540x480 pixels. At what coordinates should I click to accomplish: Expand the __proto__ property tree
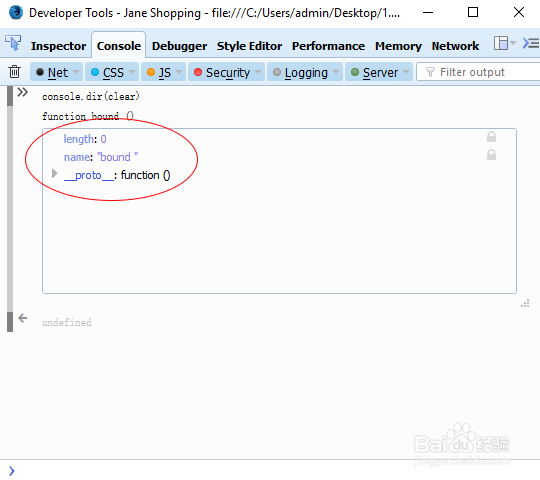[54, 174]
